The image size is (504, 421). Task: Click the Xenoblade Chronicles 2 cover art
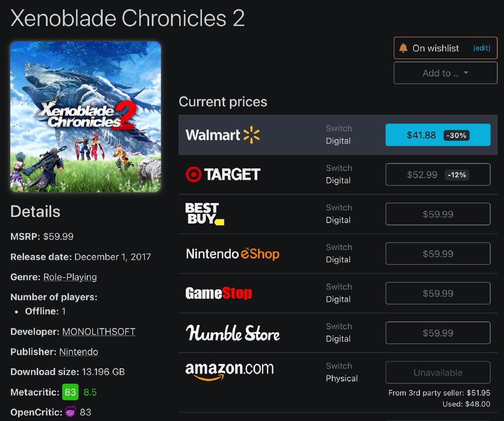(x=86, y=117)
